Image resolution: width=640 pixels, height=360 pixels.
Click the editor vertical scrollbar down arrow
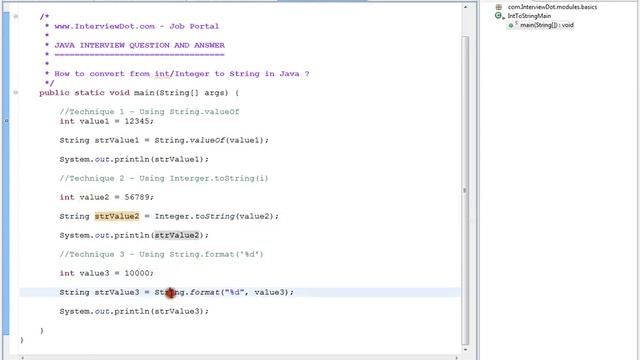(465, 350)
